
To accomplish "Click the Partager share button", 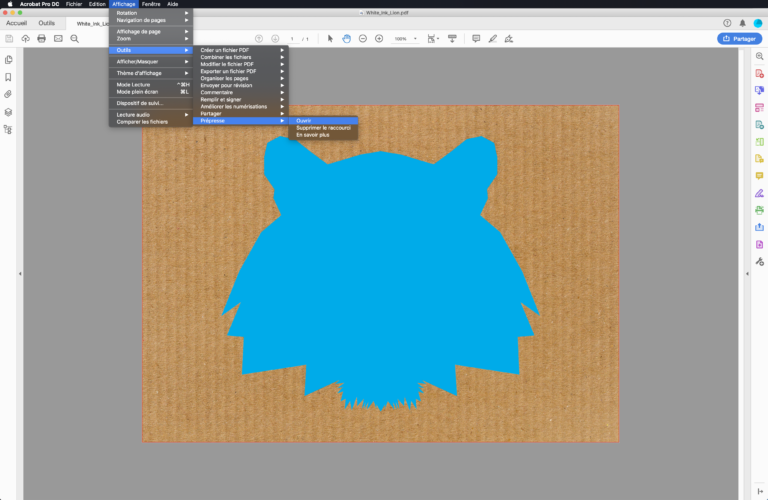I will (x=739, y=38).
